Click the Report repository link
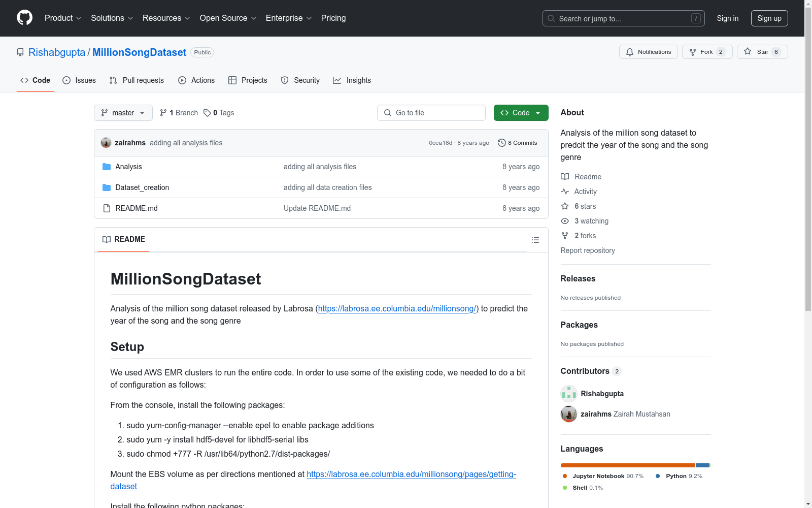812x508 pixels. point(588,250)
